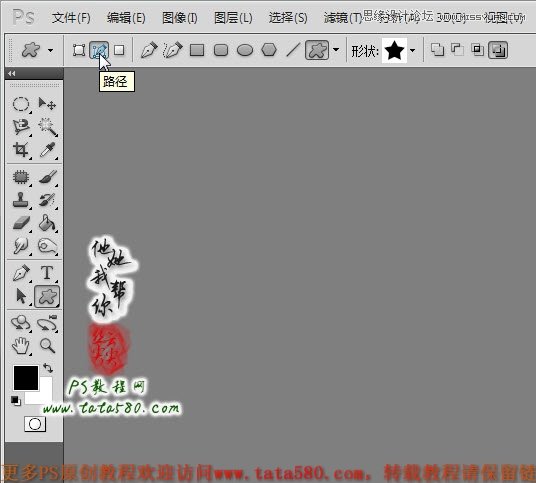Click the Ps application logo
The image size is (536, 483).
click(x=23, y=17)
